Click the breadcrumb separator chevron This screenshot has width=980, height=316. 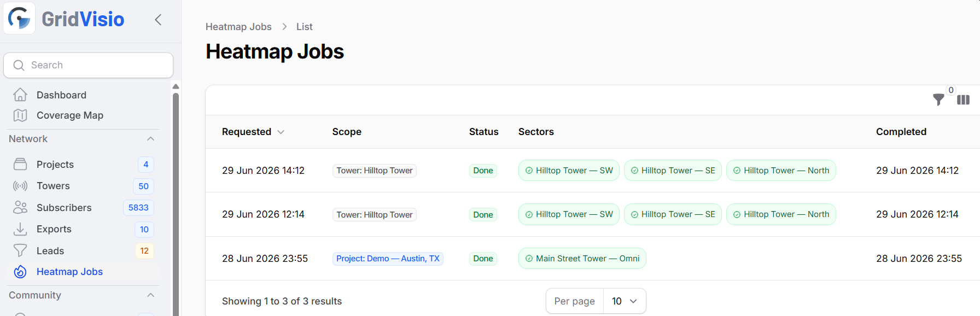[x=284, y=27]
